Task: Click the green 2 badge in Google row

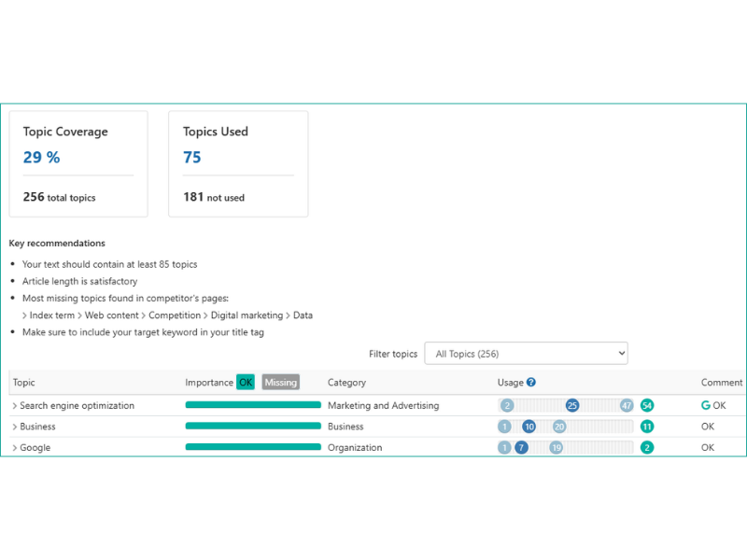Action: [647, 448]
